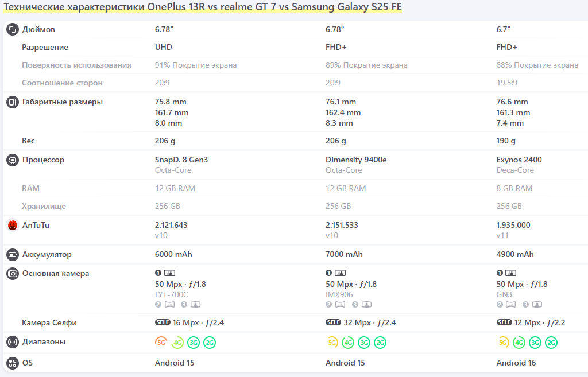Click the camera 2 wide icon below LYT-700C
Screen dimensions: 588x377
click(165, 304)
